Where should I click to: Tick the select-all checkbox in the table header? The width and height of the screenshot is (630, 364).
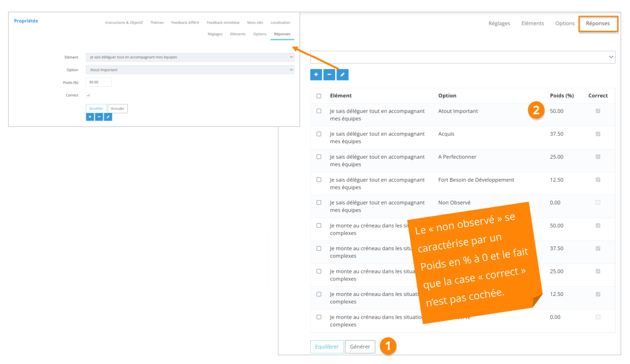tap(319, 96)
